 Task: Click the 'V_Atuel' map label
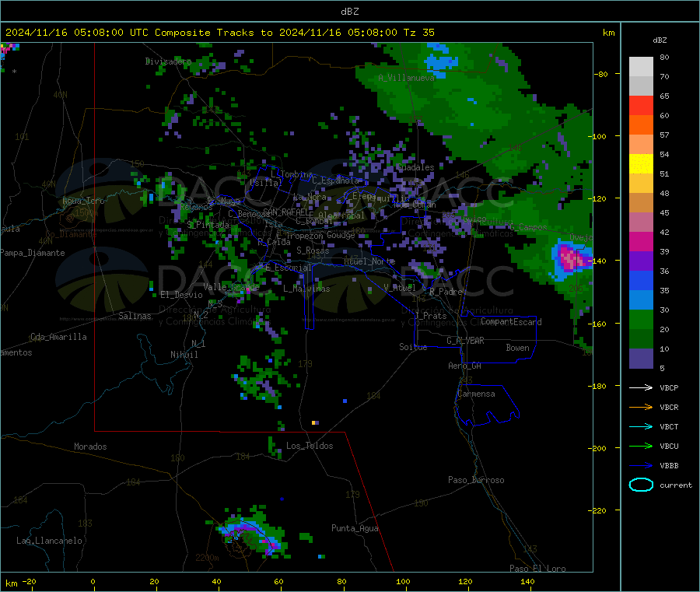click(400, 288)
